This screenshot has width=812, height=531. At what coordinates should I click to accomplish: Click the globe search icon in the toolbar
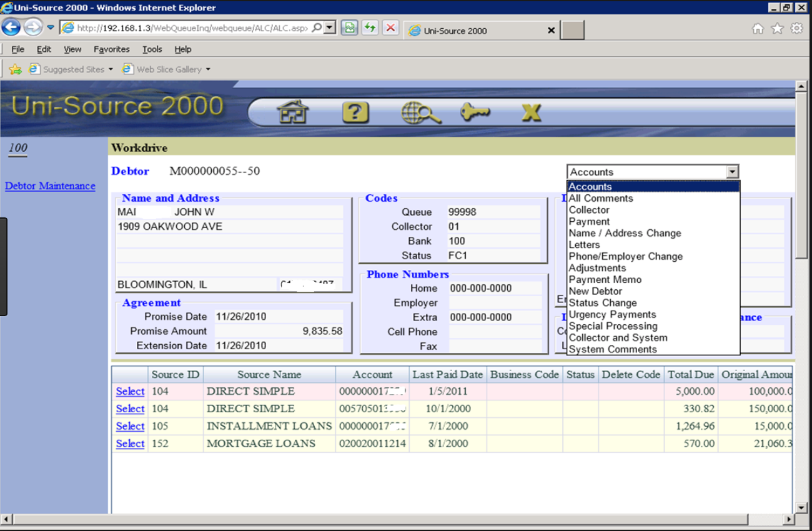pos(420,112)
